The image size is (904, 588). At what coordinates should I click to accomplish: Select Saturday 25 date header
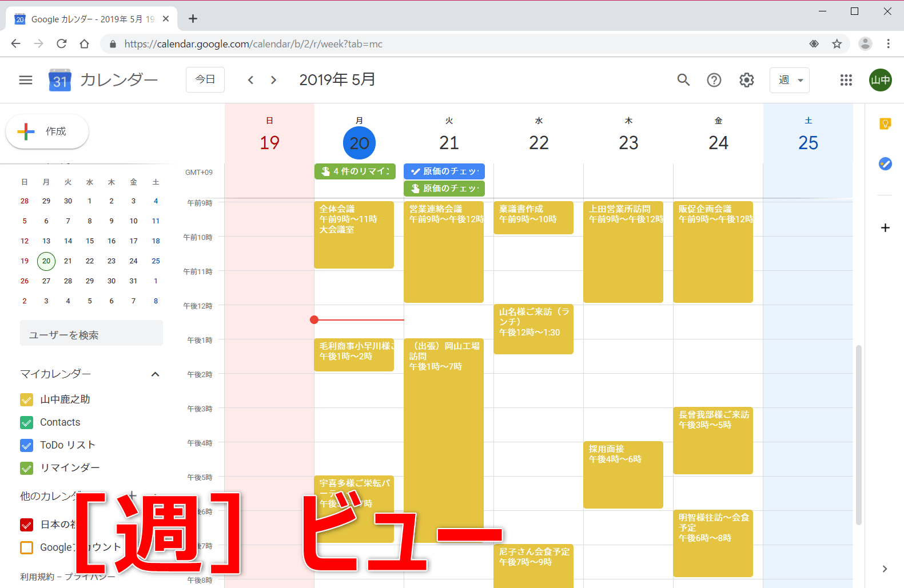click(x=808, y=143)
